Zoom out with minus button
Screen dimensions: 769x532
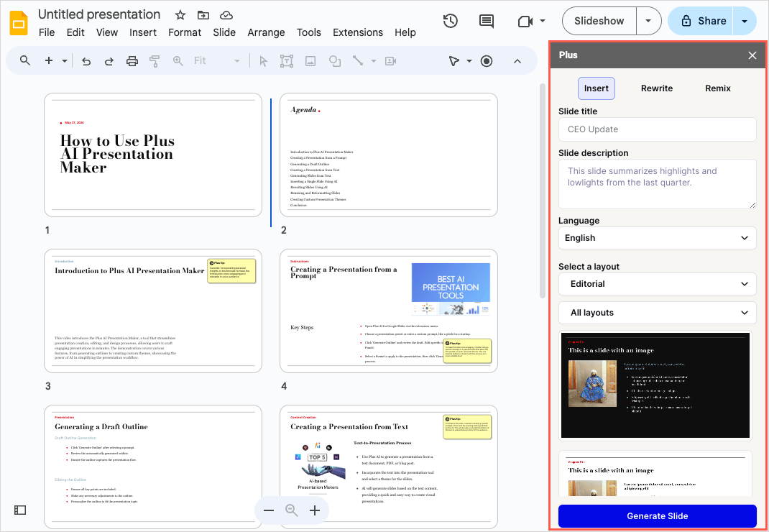tap(268, 510)
